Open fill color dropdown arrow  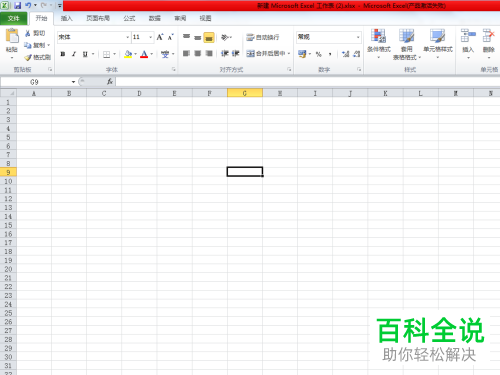coord(136,54)
